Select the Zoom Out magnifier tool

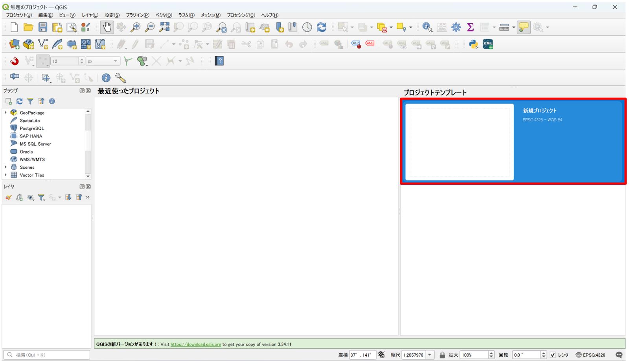pos(150,27)
